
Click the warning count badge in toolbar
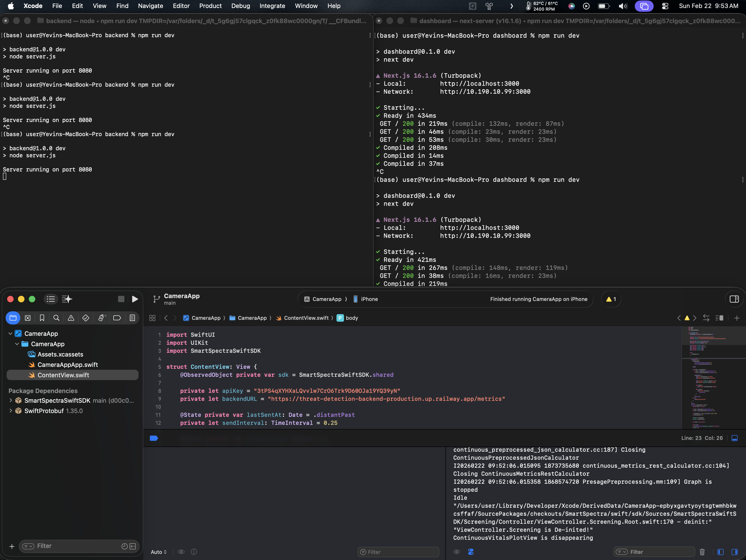click(611, 299)
